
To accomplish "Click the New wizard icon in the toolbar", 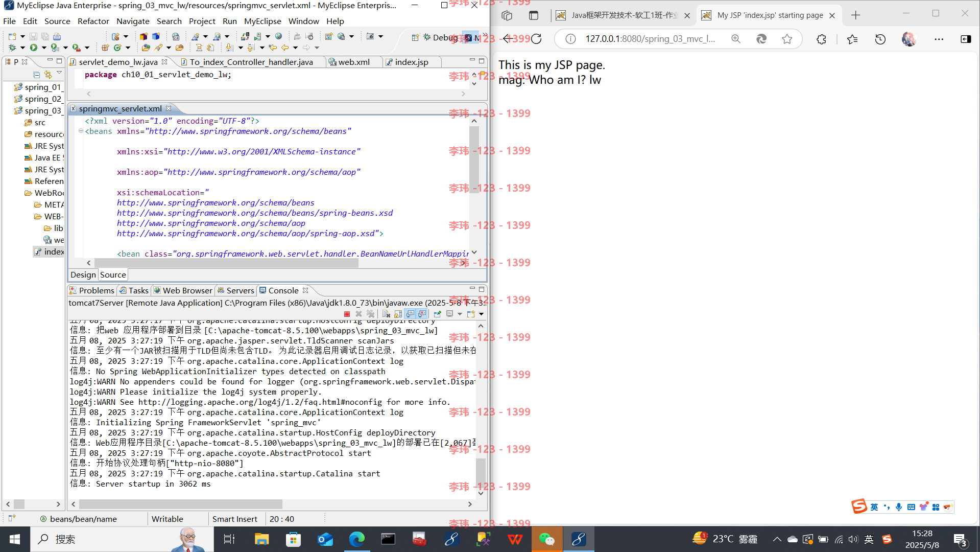I will point(12,36).
